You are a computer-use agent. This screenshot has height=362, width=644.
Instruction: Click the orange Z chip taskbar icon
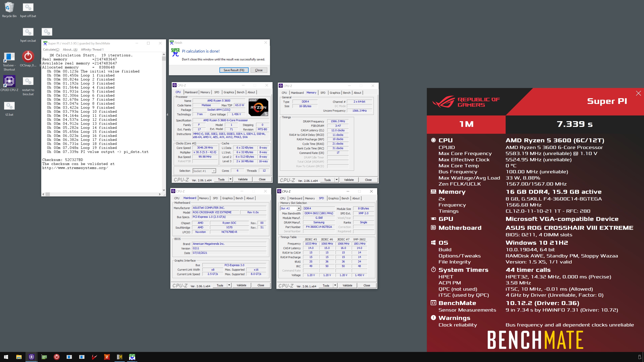[x=107, y=357]
